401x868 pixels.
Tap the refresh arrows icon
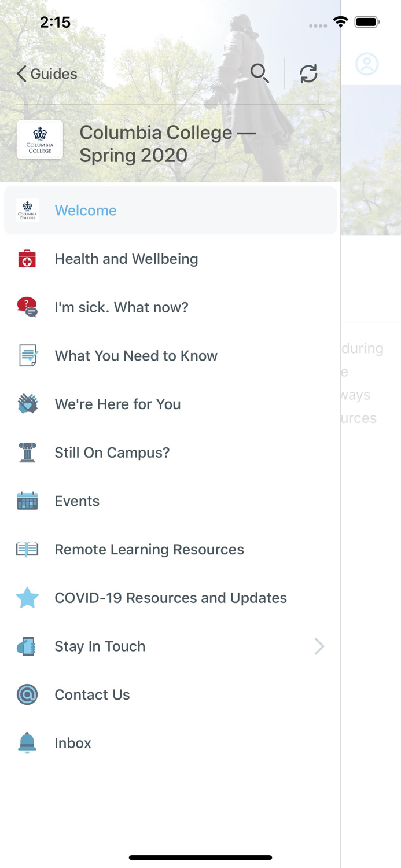coord(308,73)
